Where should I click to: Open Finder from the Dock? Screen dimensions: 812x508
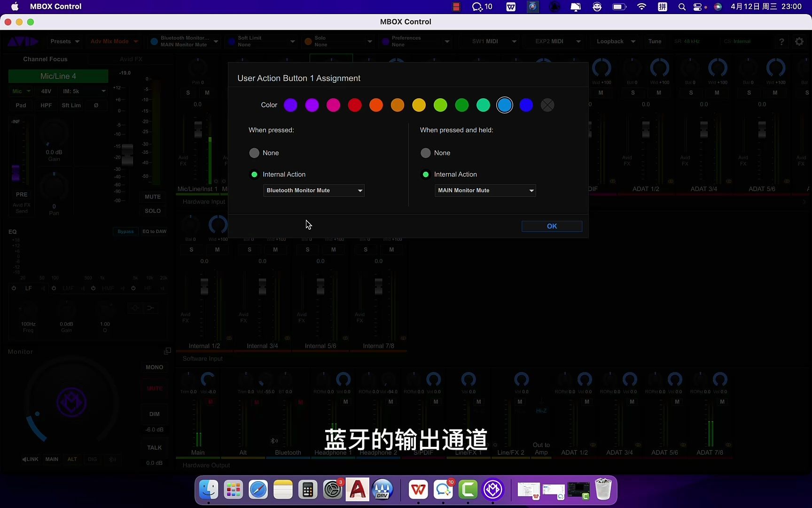[x=209, y=490]
